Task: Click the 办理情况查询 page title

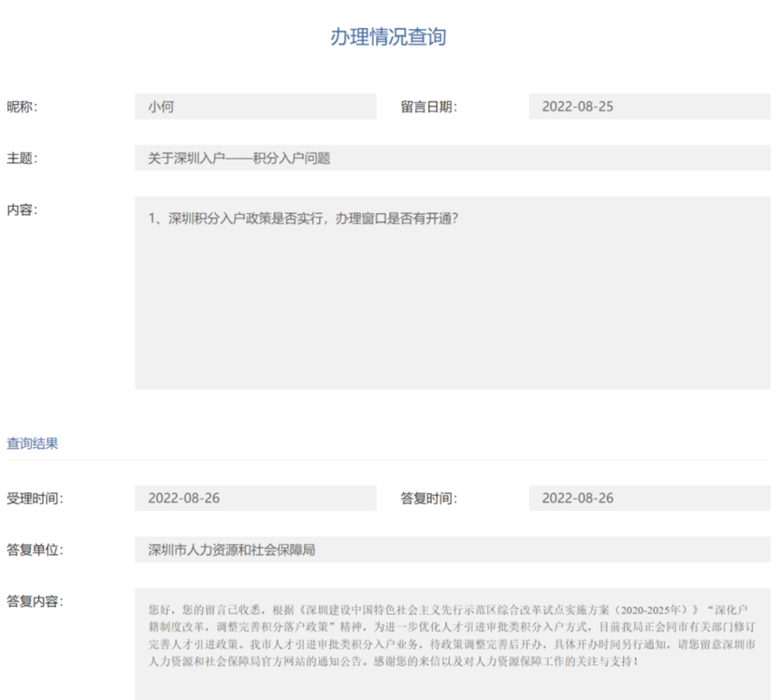Action: click(x=388, y=37)
